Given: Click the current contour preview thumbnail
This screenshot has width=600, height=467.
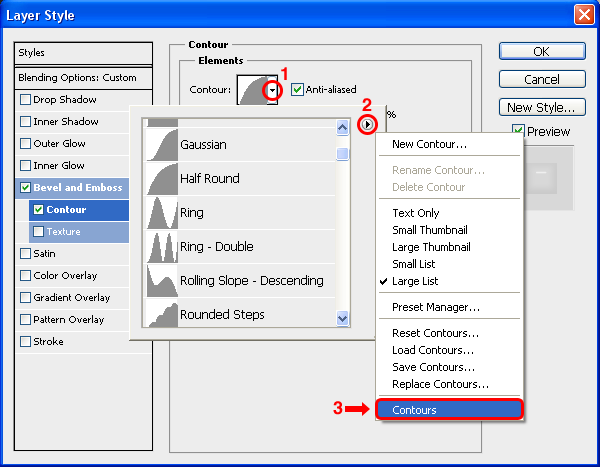Looking at the screenshot, I should pos(251,90).
